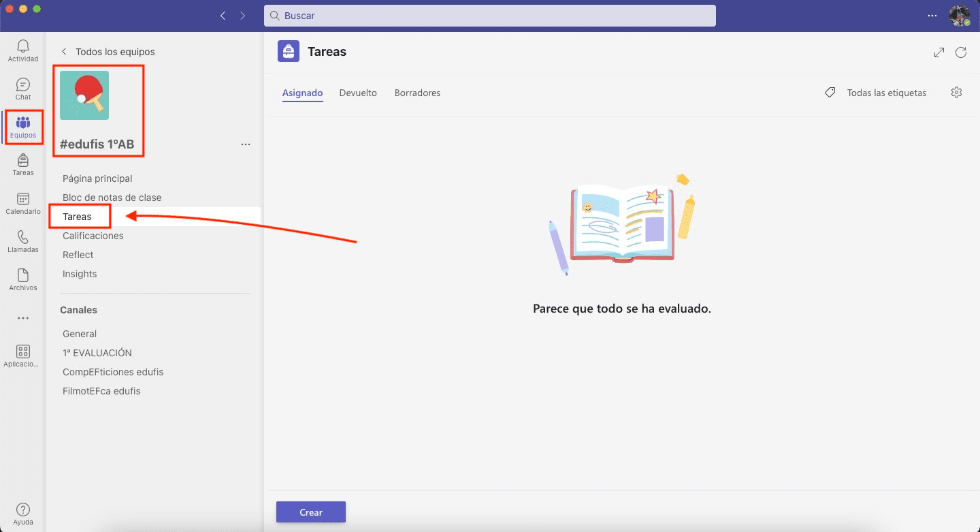Open the Calificaciones section
980x532 pixels.
pyautogui.click(x=93, y=236)
